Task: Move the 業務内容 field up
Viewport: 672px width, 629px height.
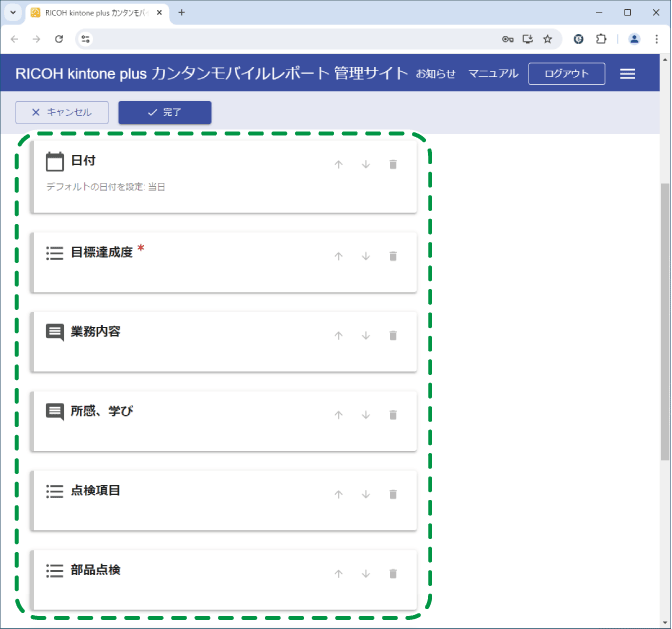Action: (x=339, y=335)
